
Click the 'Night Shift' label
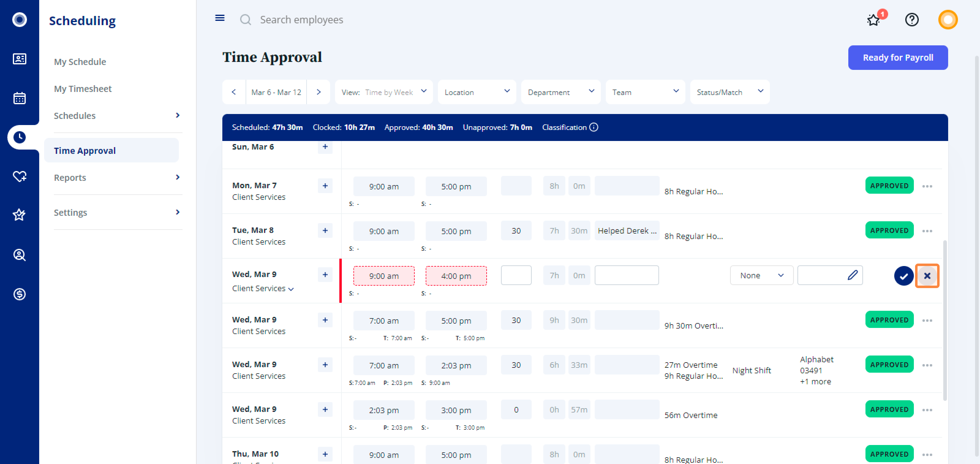pos(751,370)
